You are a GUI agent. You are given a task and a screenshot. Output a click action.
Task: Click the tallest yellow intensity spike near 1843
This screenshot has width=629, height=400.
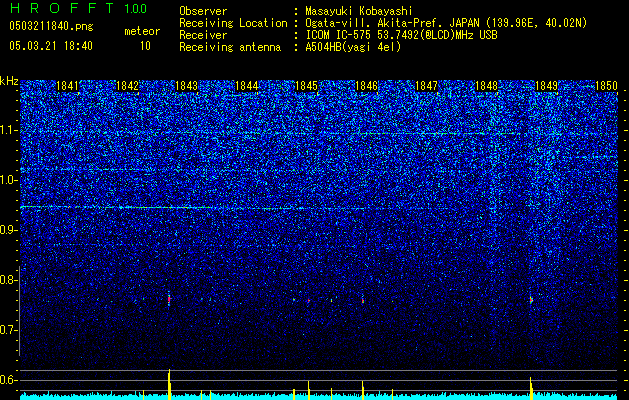(x=169, y=384)
